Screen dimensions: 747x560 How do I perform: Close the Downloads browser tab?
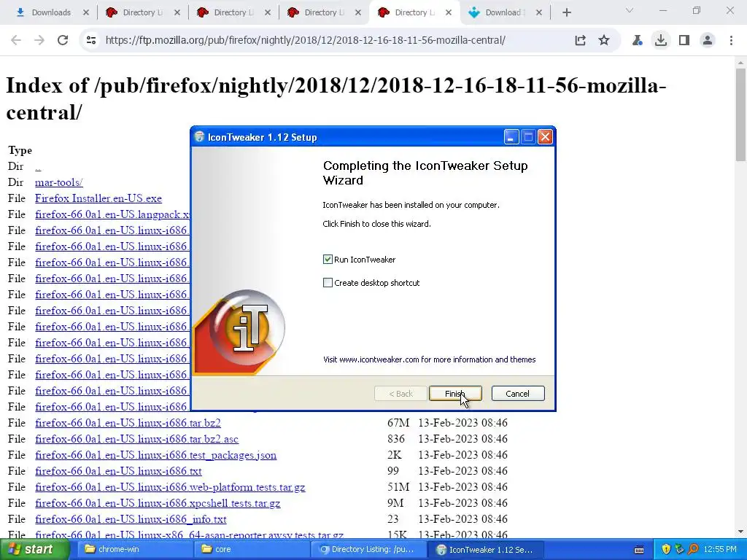tap(86, 12)
